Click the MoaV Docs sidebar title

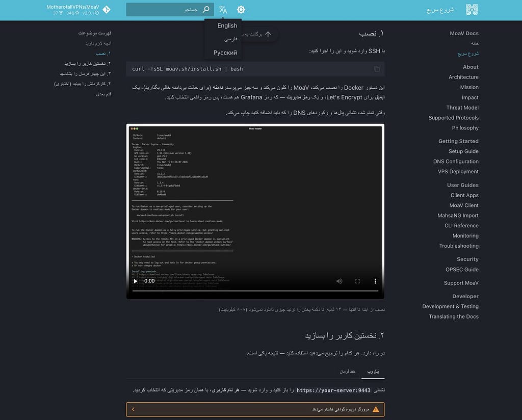coord(464,33)
